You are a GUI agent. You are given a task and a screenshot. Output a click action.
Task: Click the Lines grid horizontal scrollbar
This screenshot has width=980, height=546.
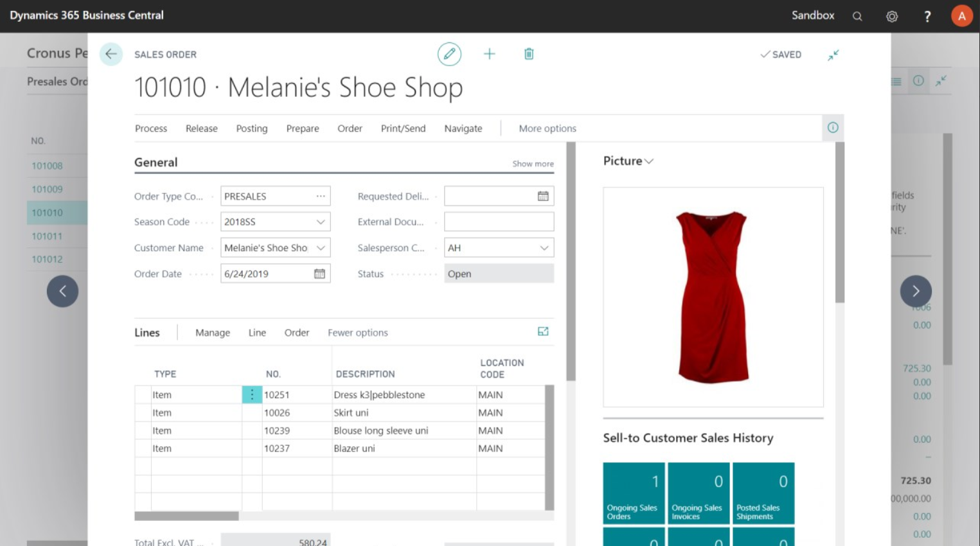pyautogui.click(x=186, y=516)
